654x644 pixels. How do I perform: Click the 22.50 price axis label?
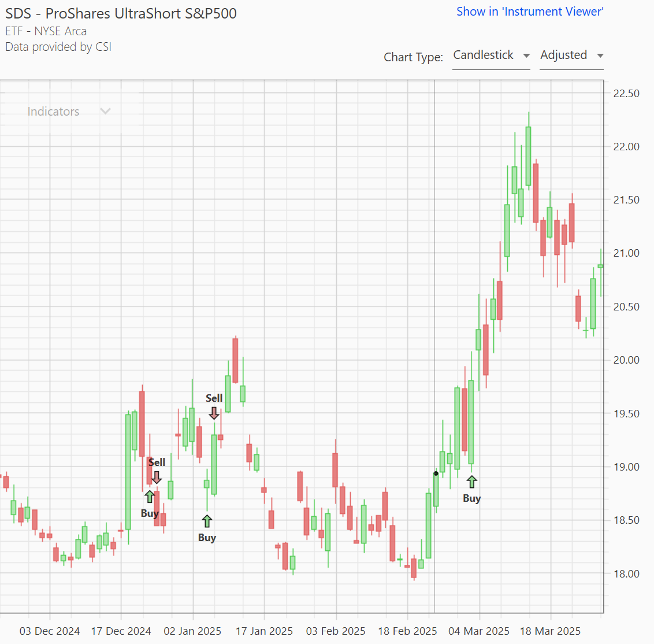tap(626, 94)
